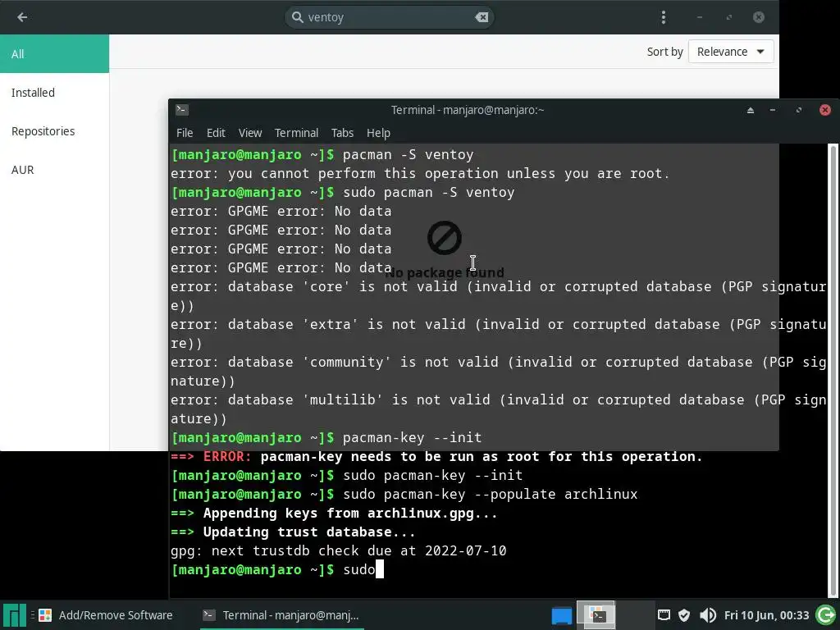The width and height of the screenshot is (840, 630).
Task: Click the search magnifier icon
Action: pos(297,17)
